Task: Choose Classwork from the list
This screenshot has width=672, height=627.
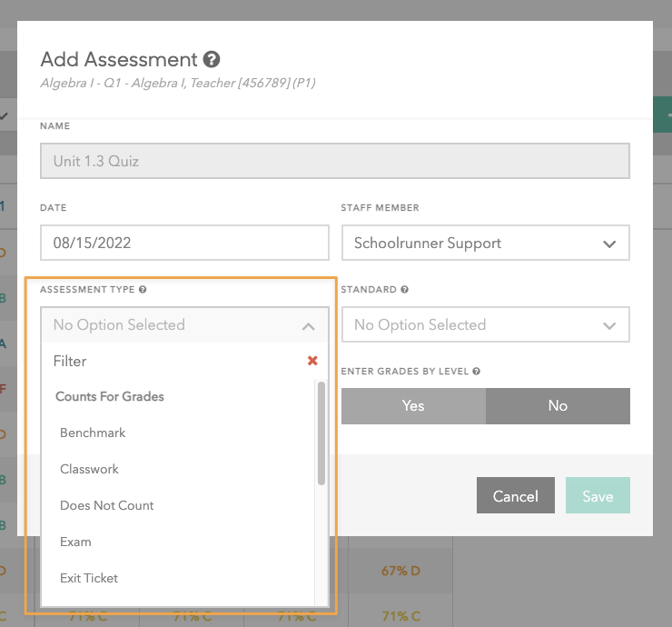Action: (x=89, y=469)
